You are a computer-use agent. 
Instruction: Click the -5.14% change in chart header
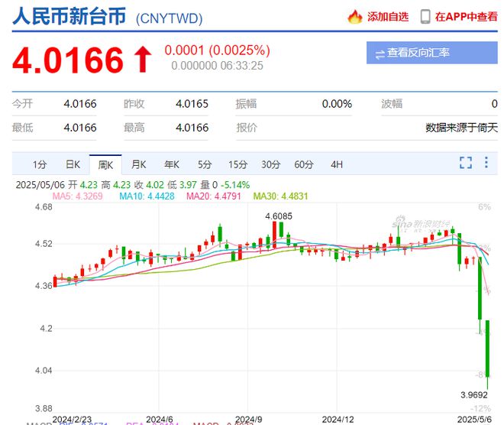[x=235, y=185]
